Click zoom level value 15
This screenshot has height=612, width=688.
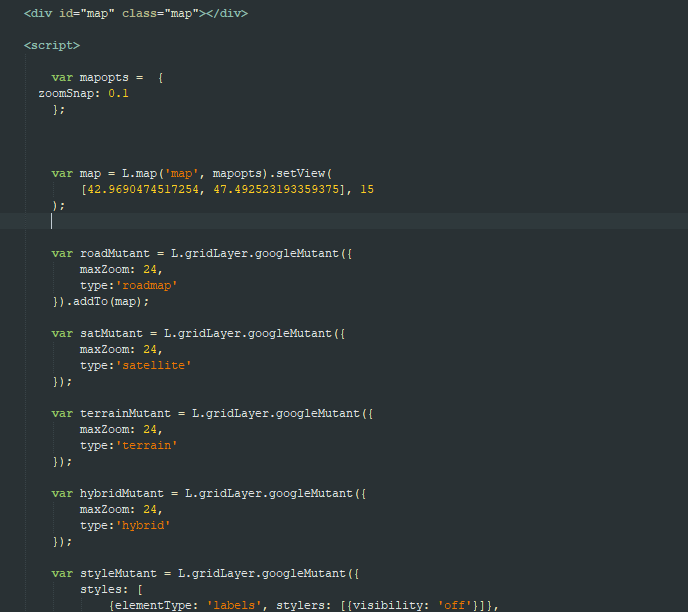tap(367, 190)
